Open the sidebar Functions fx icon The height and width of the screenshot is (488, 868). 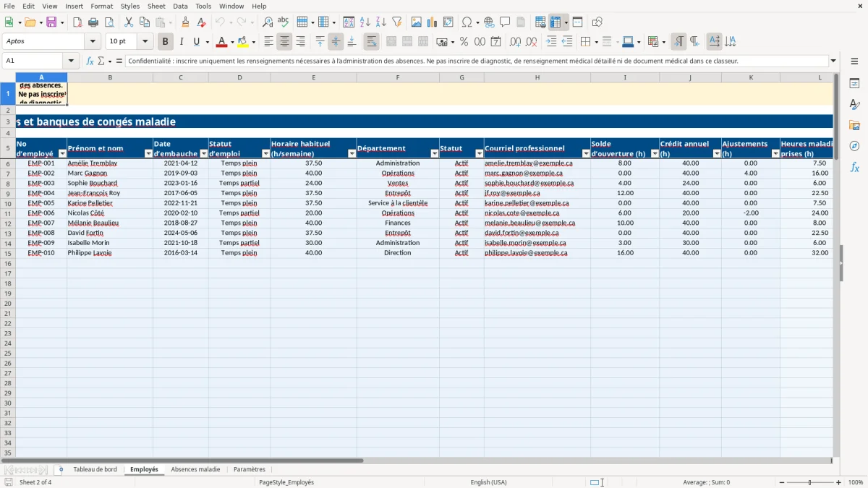[x=854, y=167]
